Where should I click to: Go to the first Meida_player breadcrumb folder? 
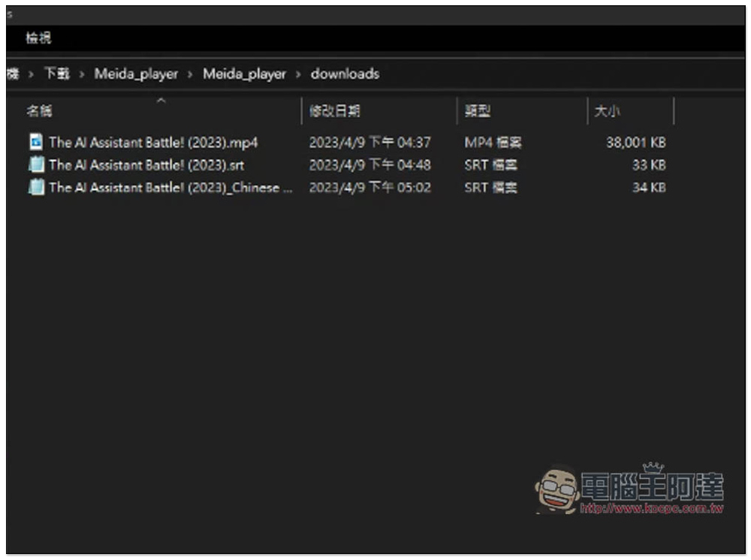point(136,74)
